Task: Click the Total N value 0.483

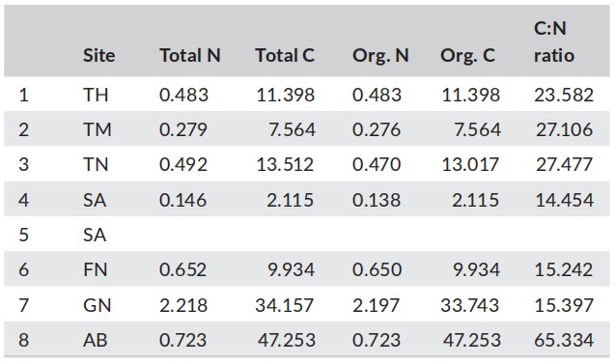Action: (183, 95)
